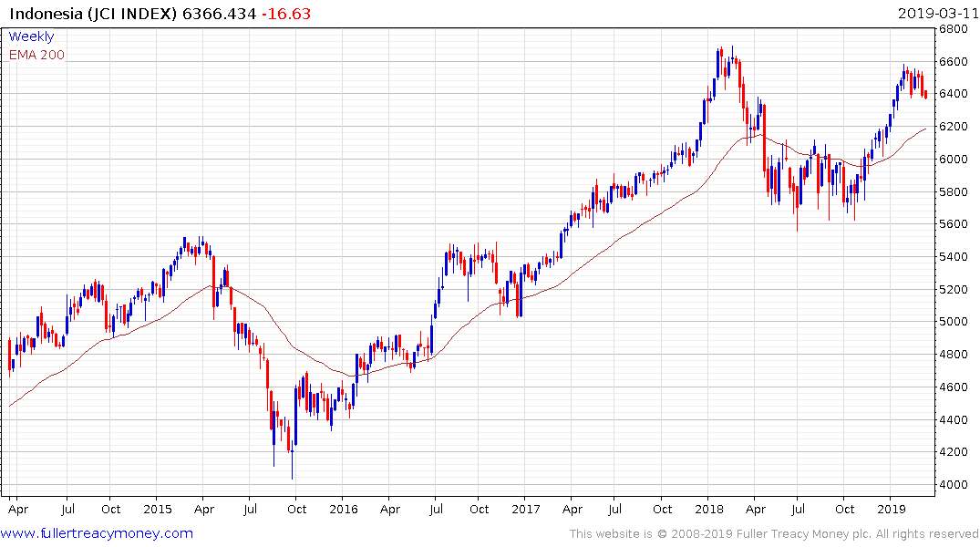Click the 6600 price axis label
980x547 pixels.
pos(954,62)
